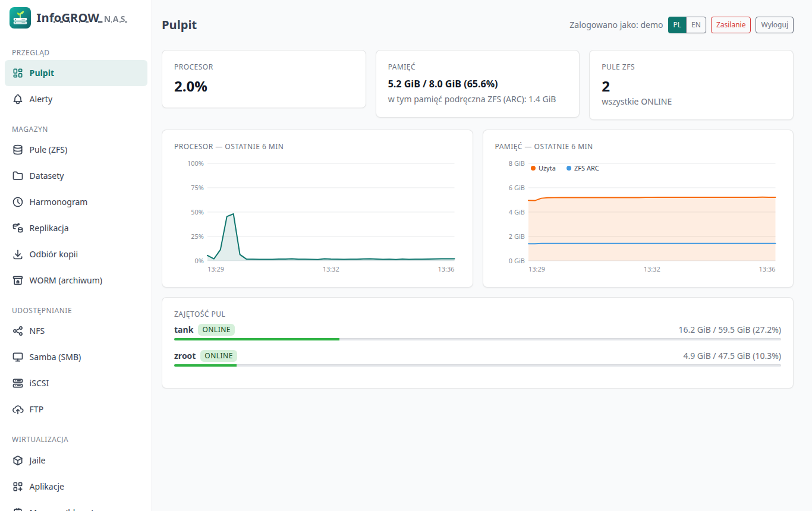Click the iSCSI server icon
The image size is (812, 511).
click(x=18, y=383)
